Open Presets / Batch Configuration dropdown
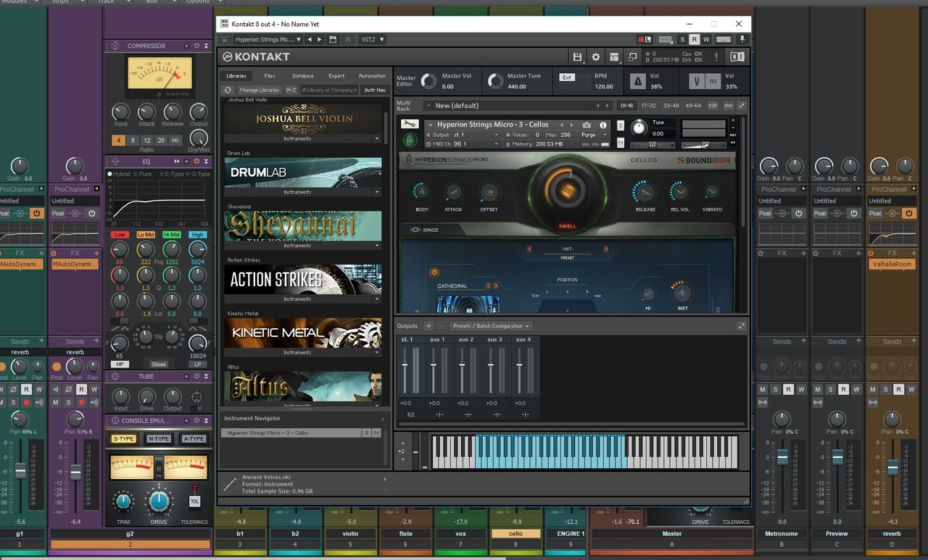Screen dimensions: 928x560 [491, 326]
